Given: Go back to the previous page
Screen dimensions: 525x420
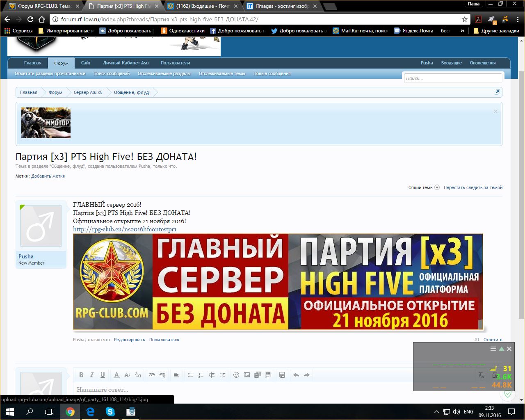Looking at the screenshot, I should (x=7, y=19).
